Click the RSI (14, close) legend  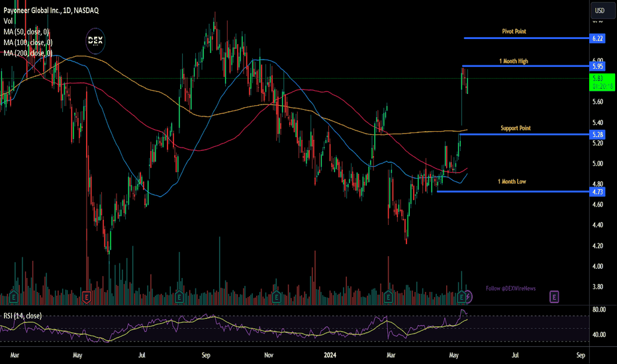click(x=23, y=316)
